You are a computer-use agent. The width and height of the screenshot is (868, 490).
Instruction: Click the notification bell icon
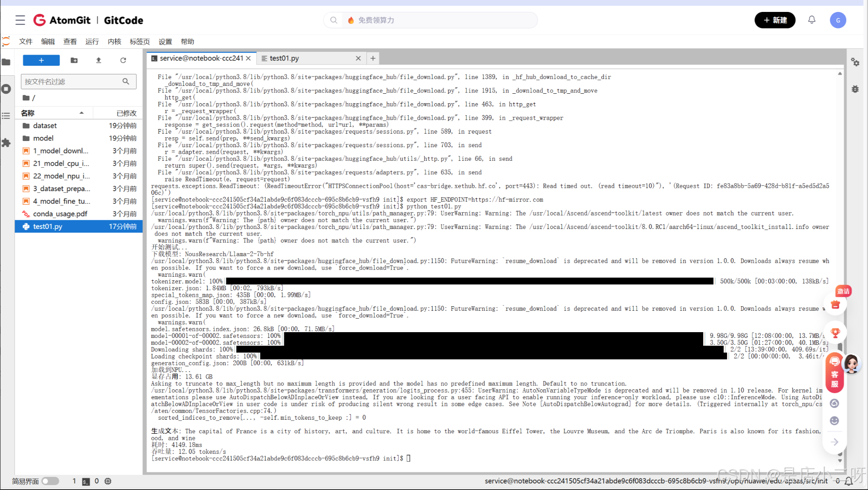click(x=812, y=20)
